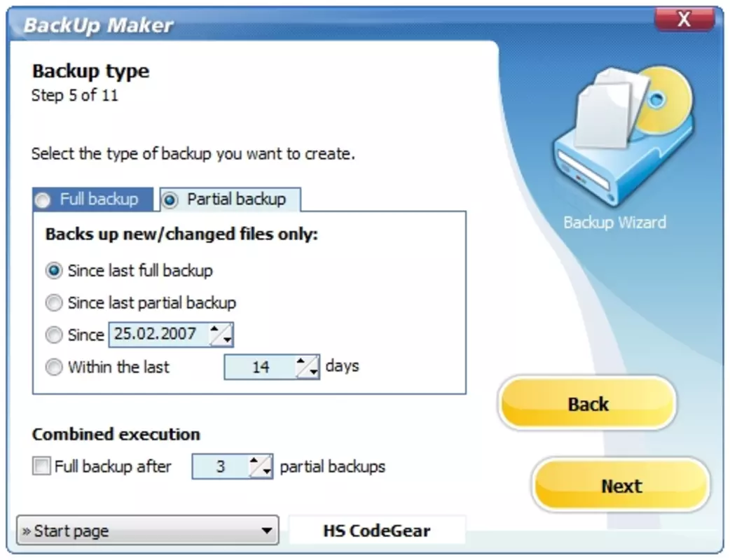Image resolution: width=730 pixels, height=560 pixels.
Task: Open the Start page dropdown
Action: click(x=148, y=530)
